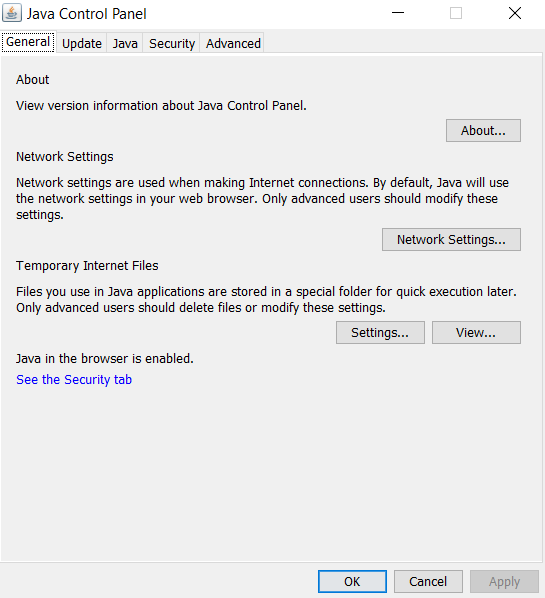Click the View... button for cached files
The image size is (545, 598).
pyautogui.click(x=476, y=333)
